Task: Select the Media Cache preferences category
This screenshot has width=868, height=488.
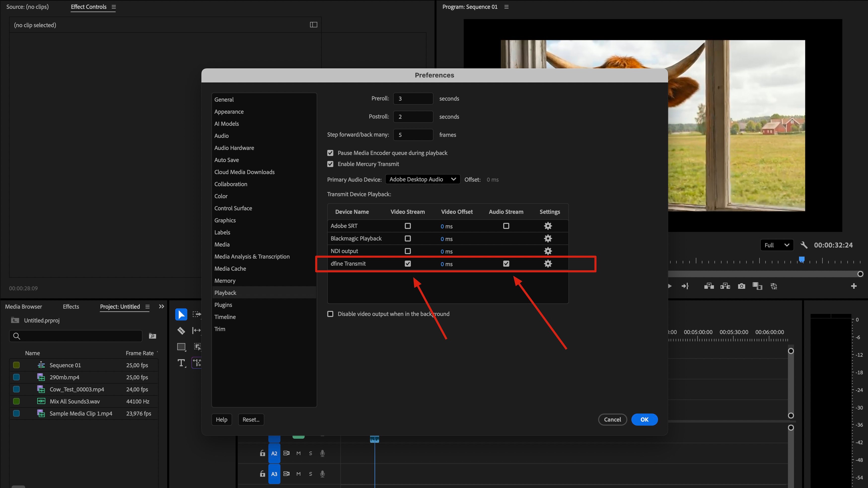Action: point(264,269)
